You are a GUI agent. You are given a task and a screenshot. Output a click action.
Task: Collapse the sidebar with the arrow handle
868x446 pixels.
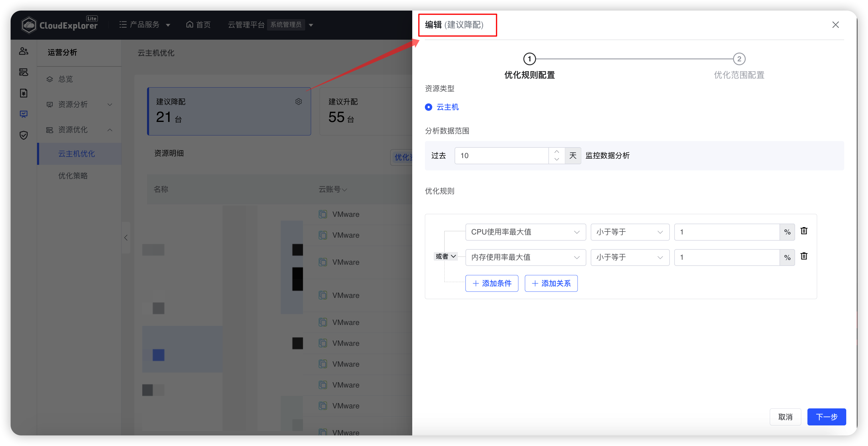click(x=126, y=238)
